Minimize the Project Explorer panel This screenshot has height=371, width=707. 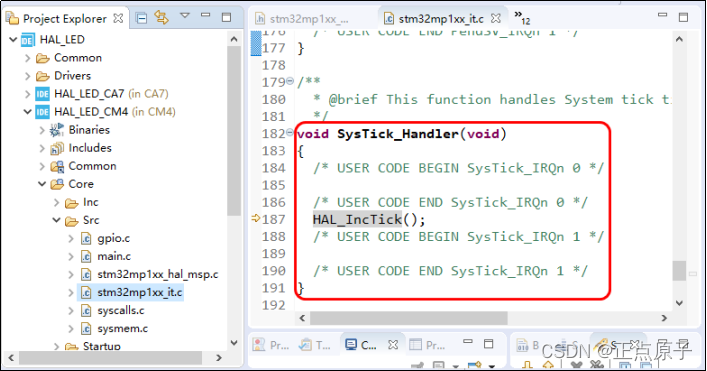click(206, 15)
